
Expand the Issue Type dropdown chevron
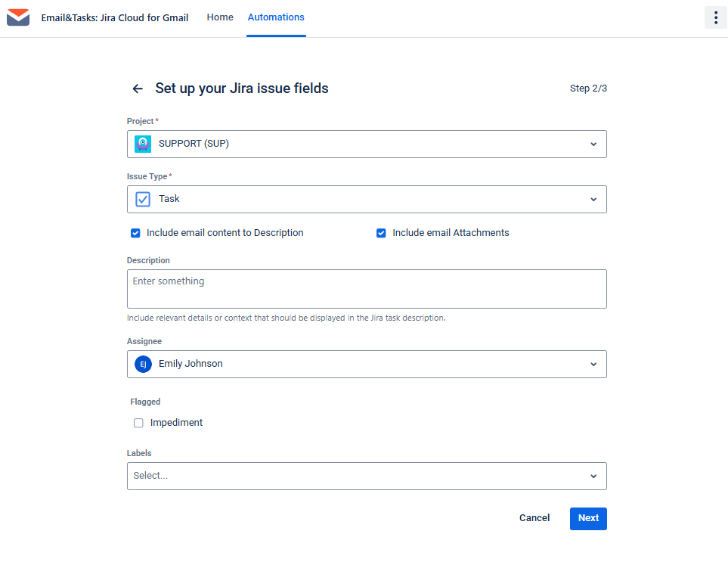tap(593, 200)
